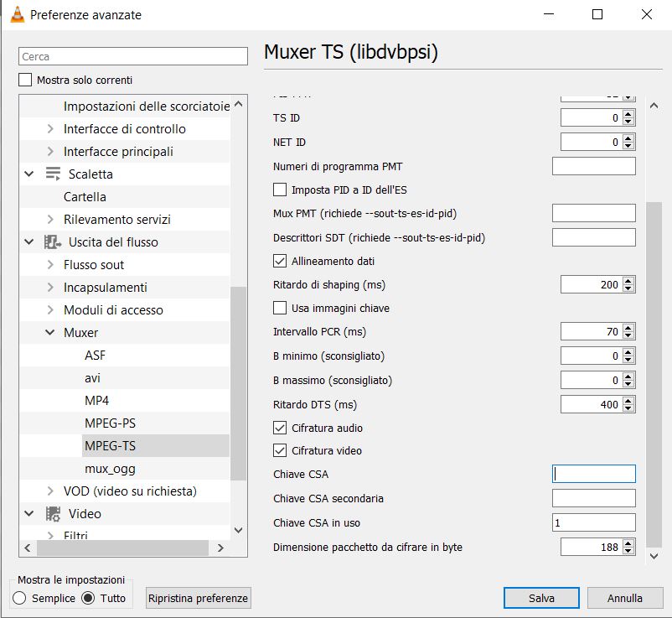Uncheck Allineamento dati

pyautogui.click(x=280, y=261)
